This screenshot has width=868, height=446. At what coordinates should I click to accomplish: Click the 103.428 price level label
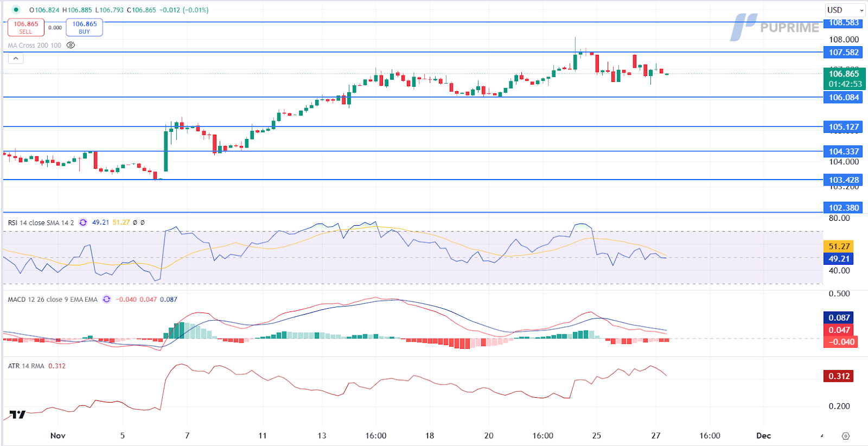point(844,180)
